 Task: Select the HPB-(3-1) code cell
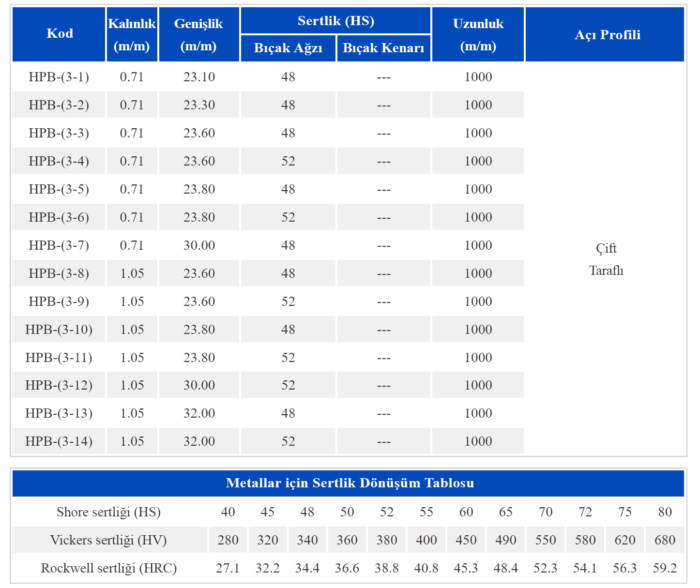[59, 77]
